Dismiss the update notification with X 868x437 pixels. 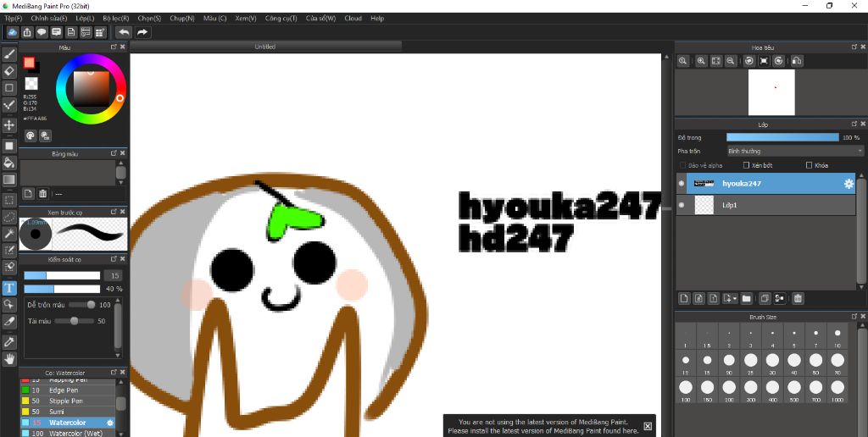point(648,426)
